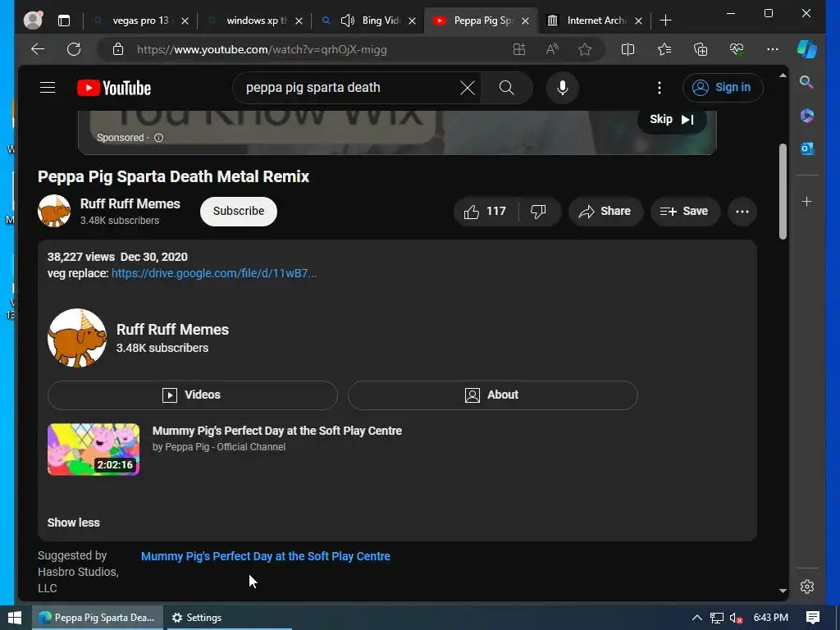Switch to vegas pro 13 tab
Image resolution: width=840 pixels, height=630 pixels.
point(140,21)
